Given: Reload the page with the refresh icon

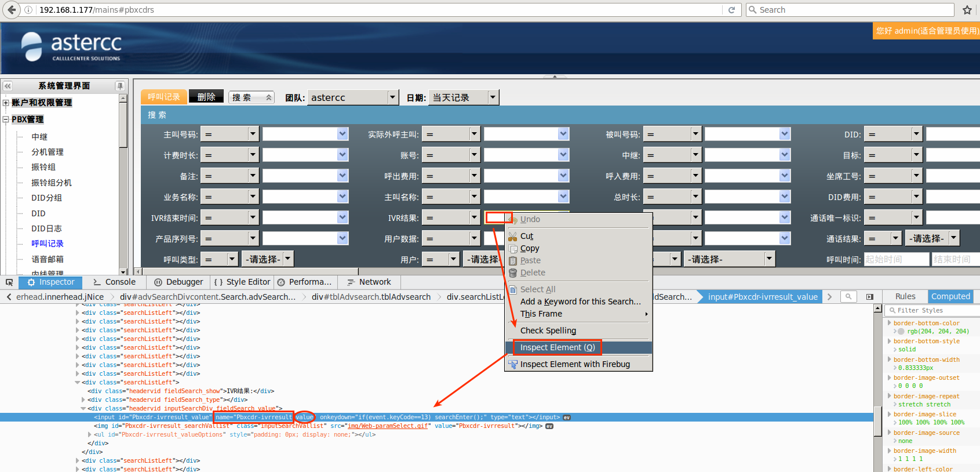Looking at the screenshot, I should point(731,10).
